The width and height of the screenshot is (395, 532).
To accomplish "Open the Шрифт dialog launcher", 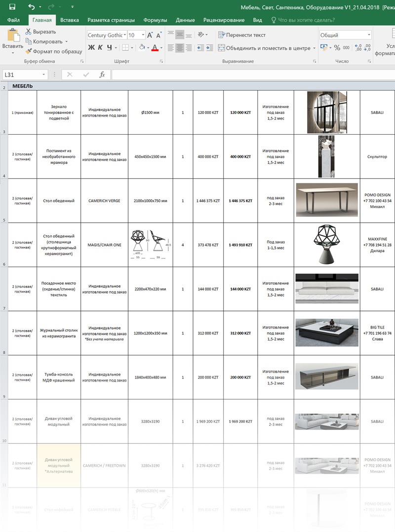I will pyautogui.click(x=161, y=61).
